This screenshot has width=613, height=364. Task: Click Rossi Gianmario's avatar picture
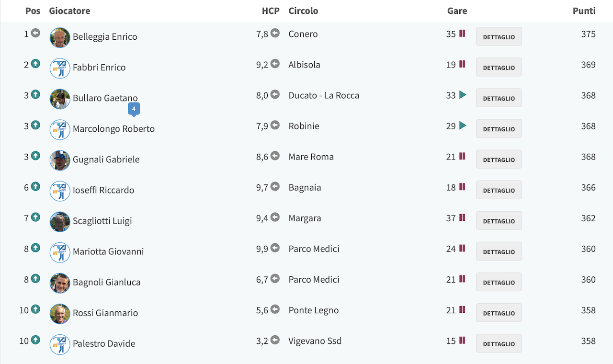click(60, 314)
